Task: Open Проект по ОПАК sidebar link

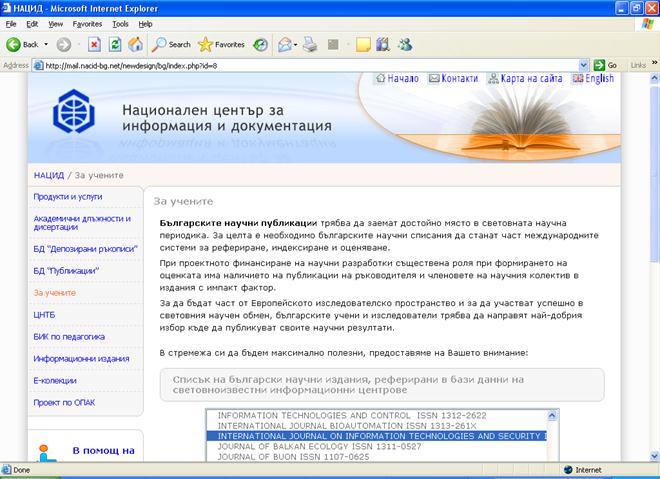Action: tap(64, 402)
